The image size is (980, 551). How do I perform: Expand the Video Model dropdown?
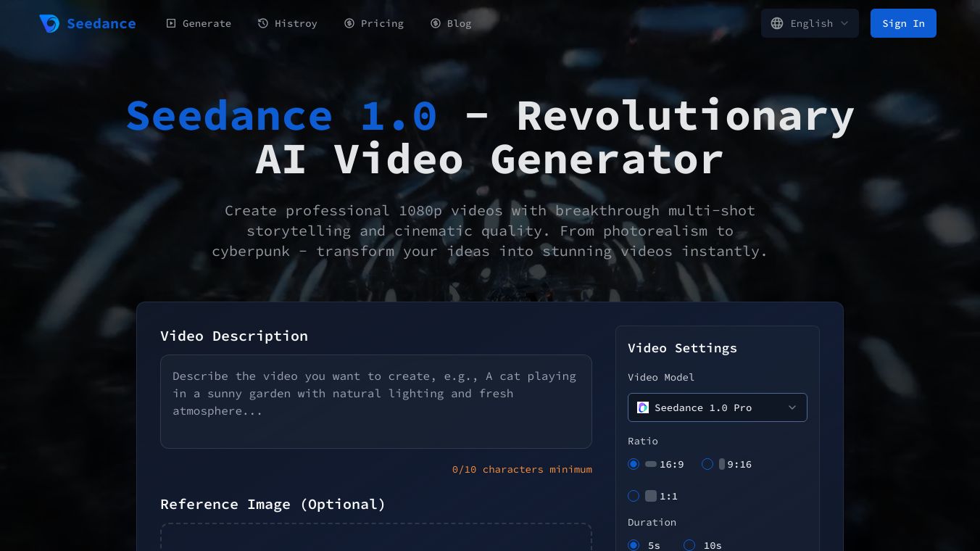(718, 407)
